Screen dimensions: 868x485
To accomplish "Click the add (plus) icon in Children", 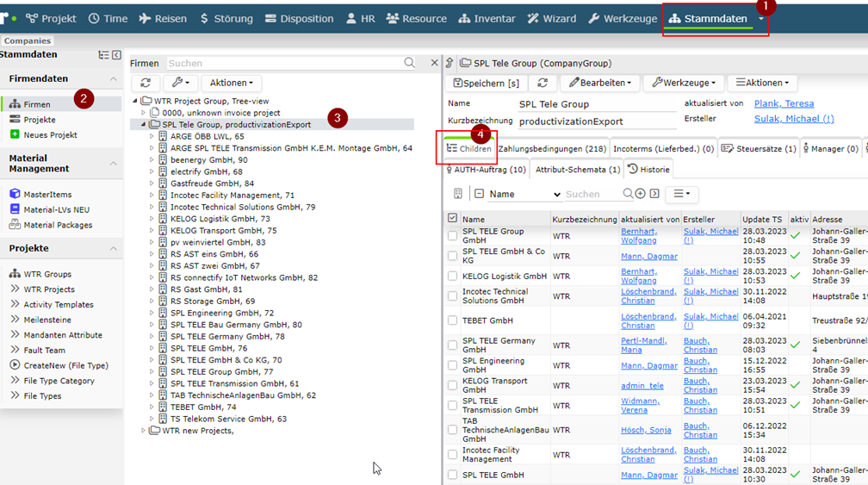I will pos(641,194).
